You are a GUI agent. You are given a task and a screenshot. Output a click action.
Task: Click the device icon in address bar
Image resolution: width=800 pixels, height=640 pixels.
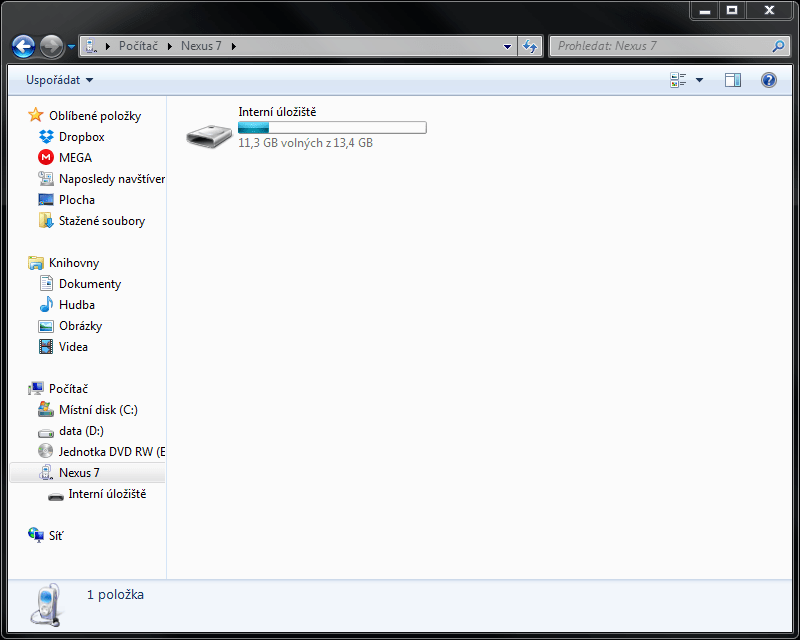click(90, 46)
